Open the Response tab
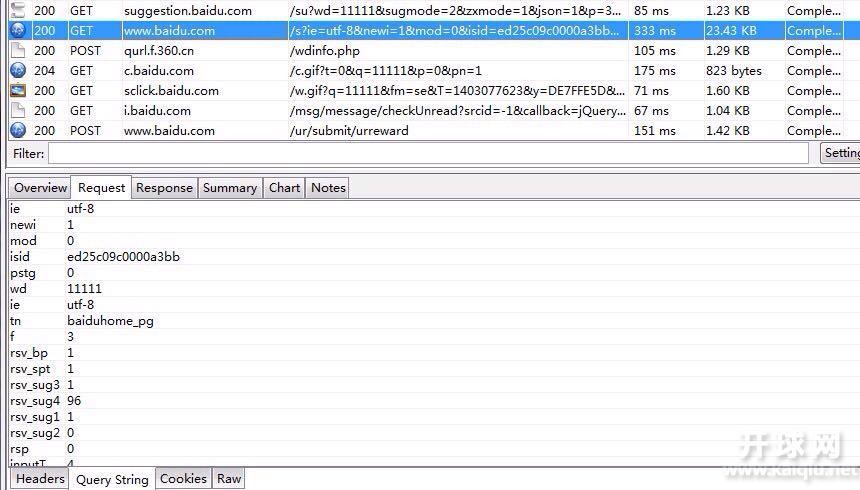 tap(164, 188)
